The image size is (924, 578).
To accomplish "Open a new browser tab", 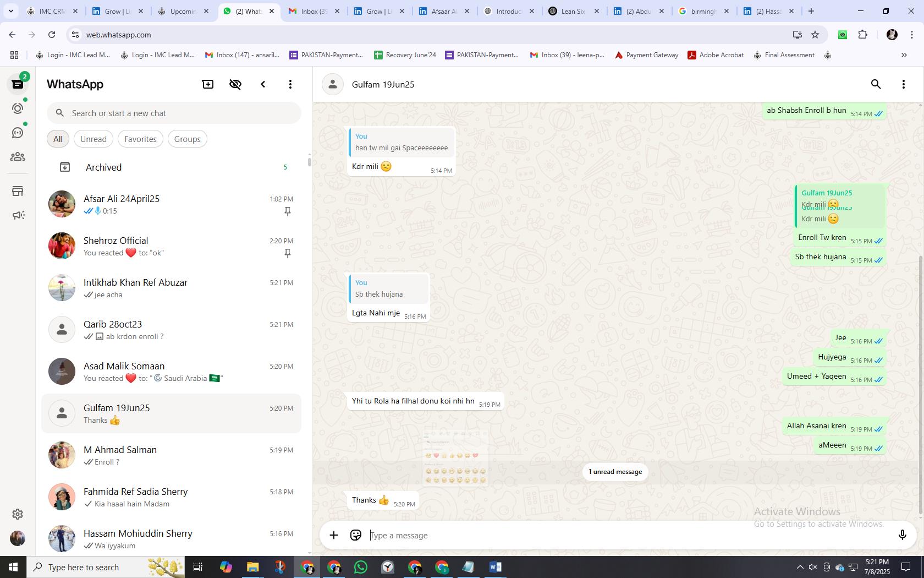I will click(811, 11).
